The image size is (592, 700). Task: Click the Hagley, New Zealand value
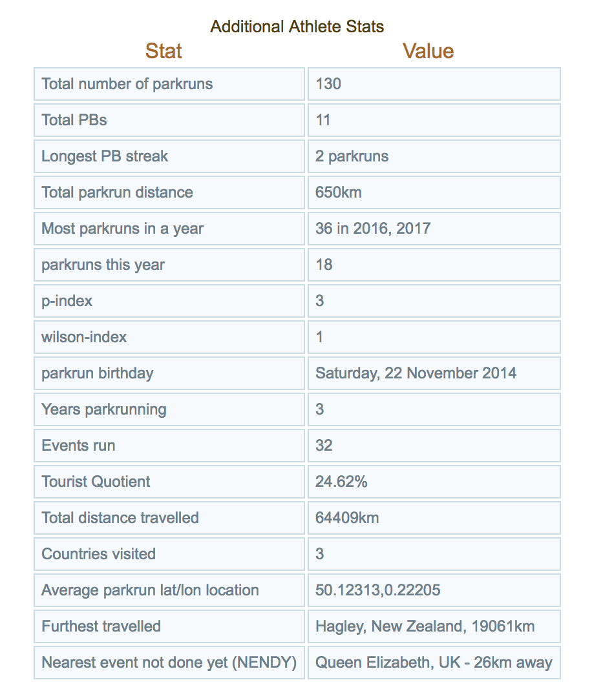425,626
